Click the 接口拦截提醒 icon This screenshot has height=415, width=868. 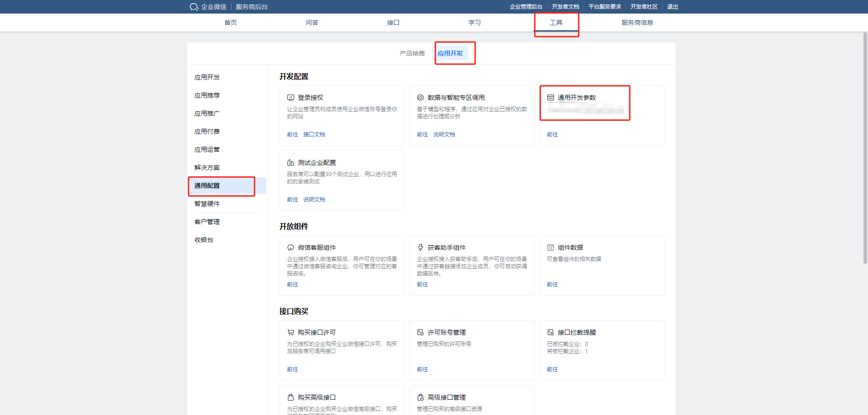click(x=551, y=332)
